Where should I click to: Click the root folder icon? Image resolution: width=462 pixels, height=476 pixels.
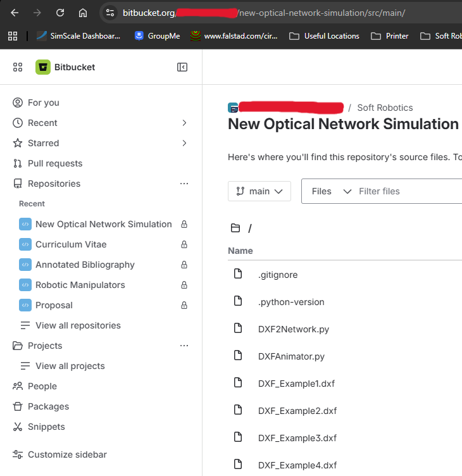pos(235,228)
